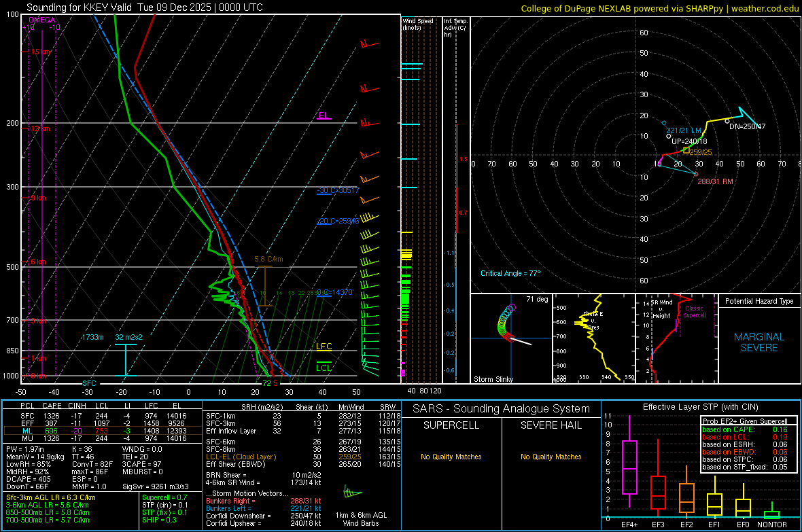Select the highlighted ML parcel row label
Viewport: 802px width, 532px height.
pyautogui.click(x=27, y=431)
